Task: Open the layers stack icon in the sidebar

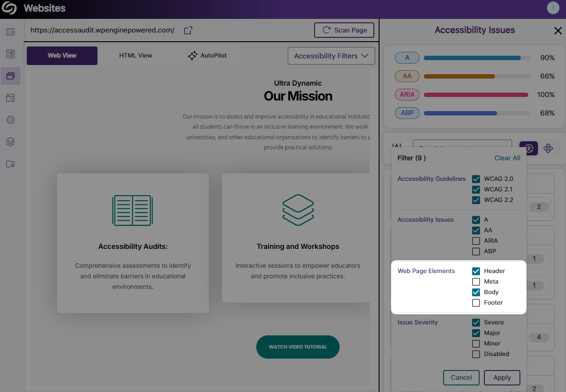Action: [11, 142]
